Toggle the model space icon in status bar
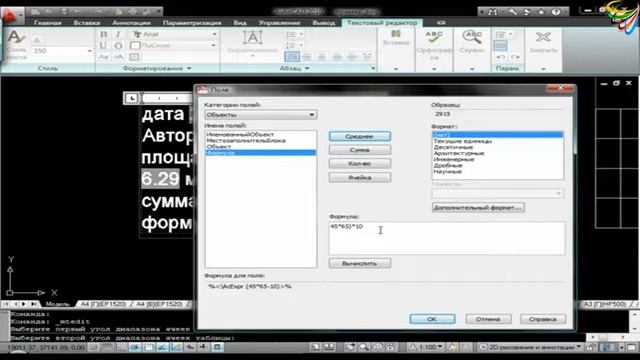Screen dimensions: 640x360 coord(315,347)
